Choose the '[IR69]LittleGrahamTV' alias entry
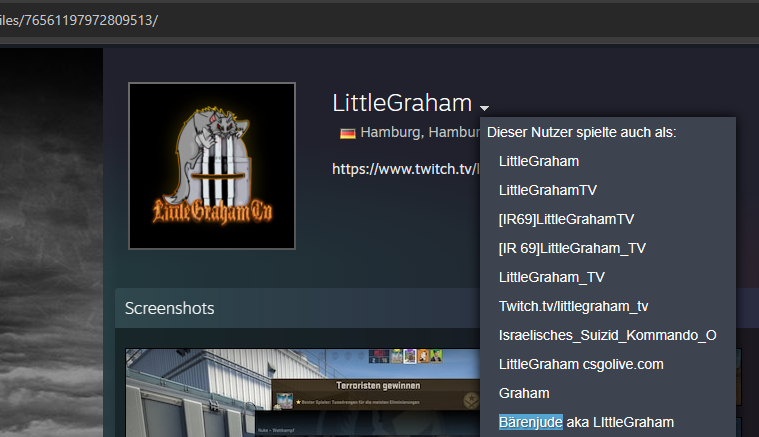The width and height of the screenshot is (759, 437). (566, 219)
